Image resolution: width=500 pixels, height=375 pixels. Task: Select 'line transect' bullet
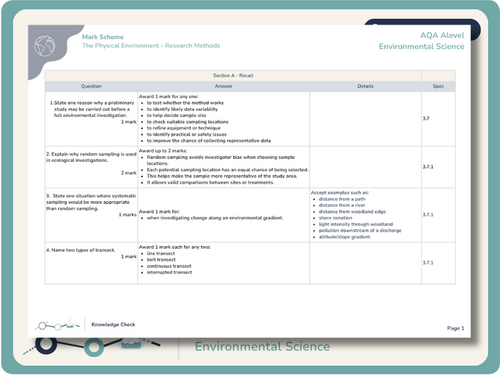[161, 253]
